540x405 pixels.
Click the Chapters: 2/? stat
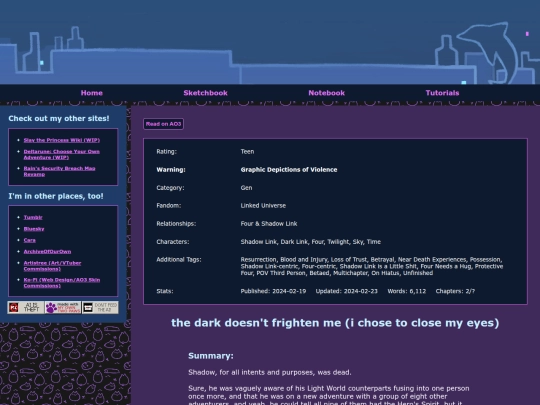pos(455,291)
